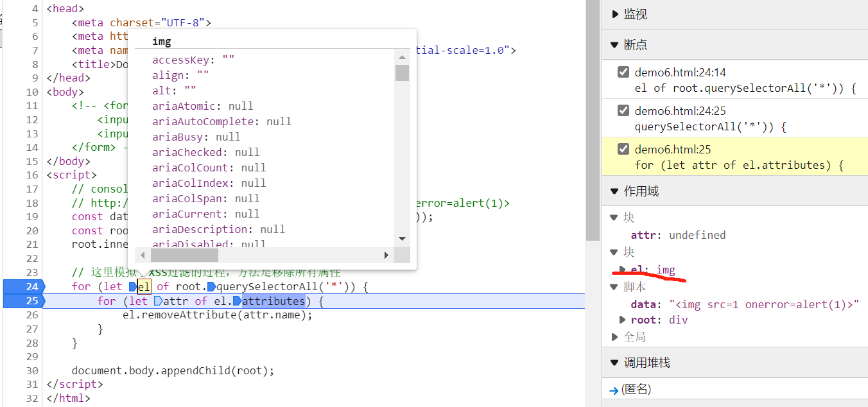Click the line 24 breakpoint marker in gutter
The width and height of the screenshot is (868, 407).
23,287
